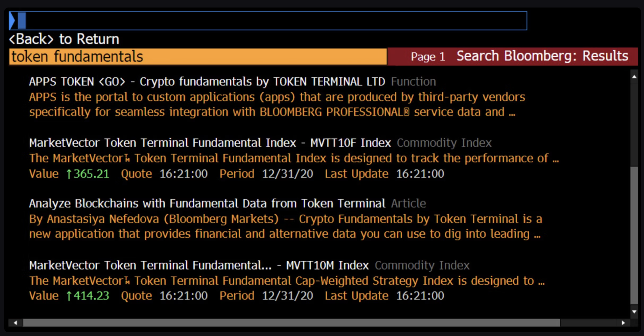Open APPS TOKEN <GO> function result
This screenshot has width=644, height=336.
[207, 81]
